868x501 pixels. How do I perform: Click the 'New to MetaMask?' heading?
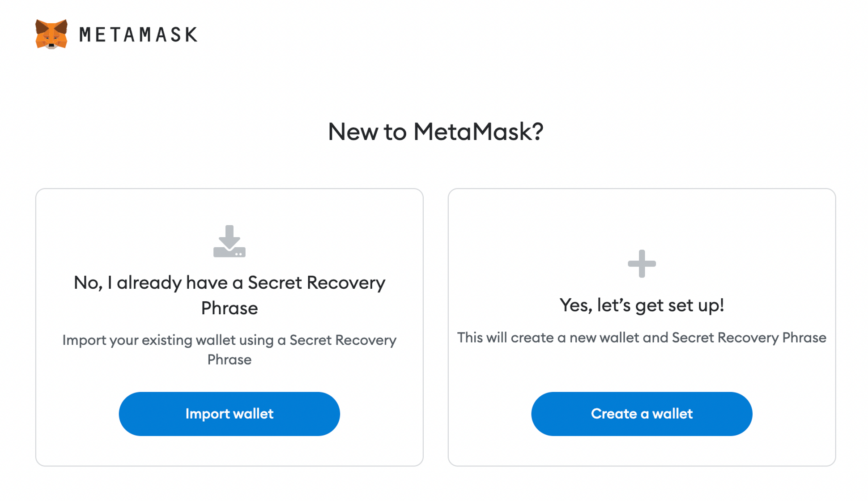[x=435, y=132]
